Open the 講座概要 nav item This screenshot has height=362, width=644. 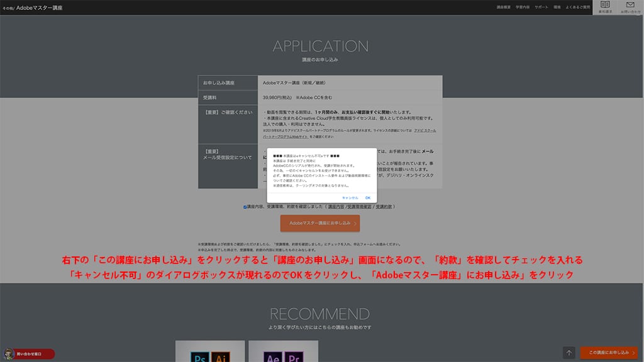point(504,8)
